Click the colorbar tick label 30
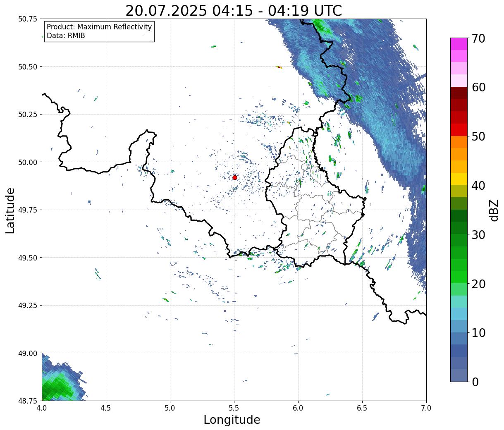 click(478, 234)
